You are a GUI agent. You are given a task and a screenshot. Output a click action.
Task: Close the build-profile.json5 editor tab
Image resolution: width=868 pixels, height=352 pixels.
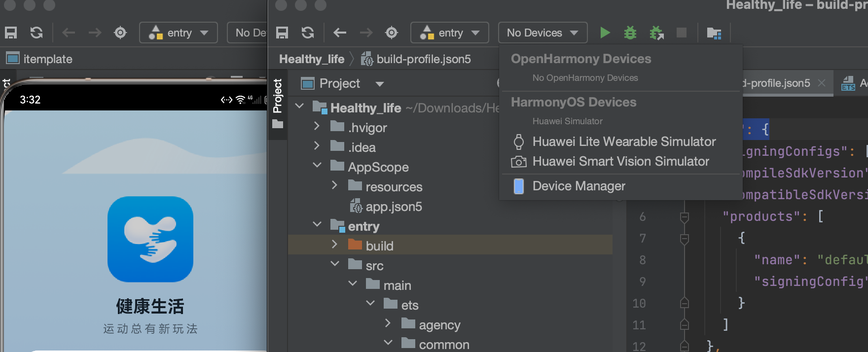pyautogui.click(x=822, y=83)
